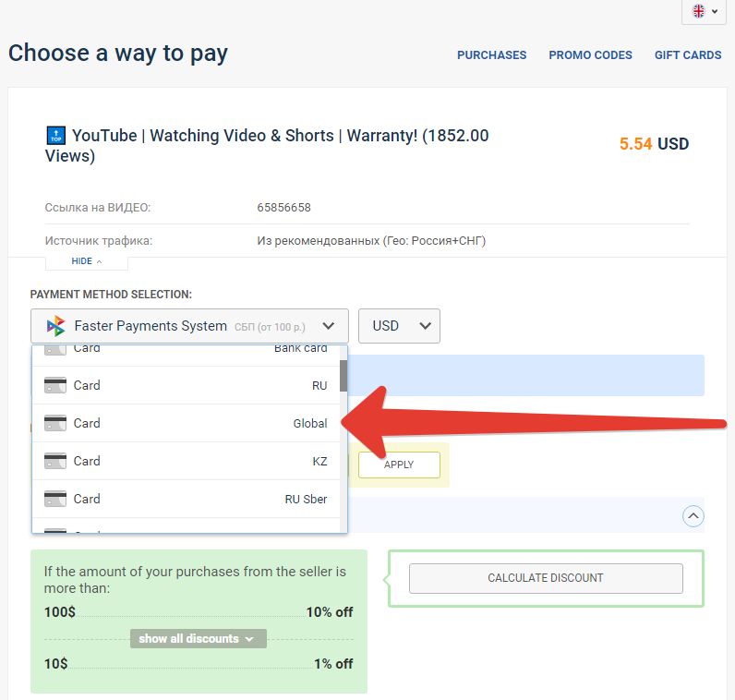
Task: Hide the order details
Action: point(87,261)
